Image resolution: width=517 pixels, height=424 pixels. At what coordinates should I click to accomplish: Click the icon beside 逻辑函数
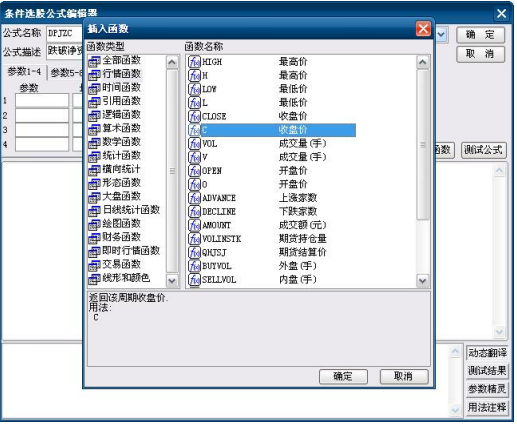coord(94,116)
